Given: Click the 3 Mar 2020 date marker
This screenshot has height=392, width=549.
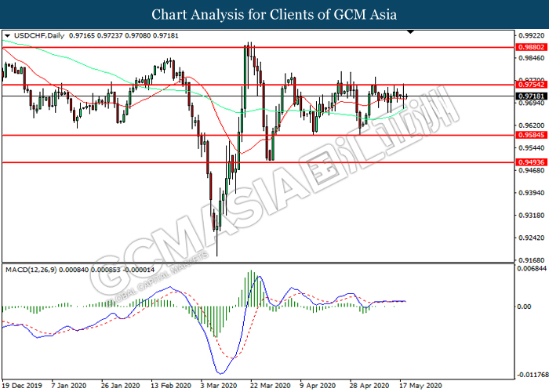Looking at the screenshot, I should (x=219, y=386).
